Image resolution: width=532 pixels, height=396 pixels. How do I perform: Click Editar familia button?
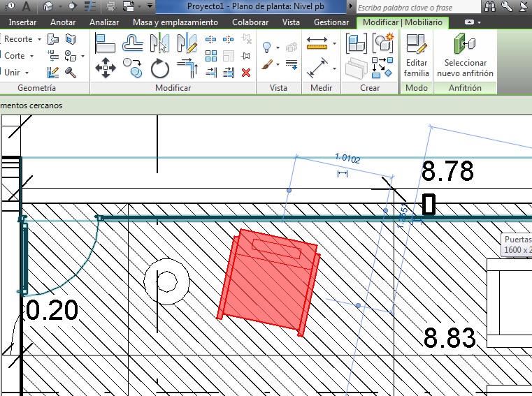click(416, 56)
